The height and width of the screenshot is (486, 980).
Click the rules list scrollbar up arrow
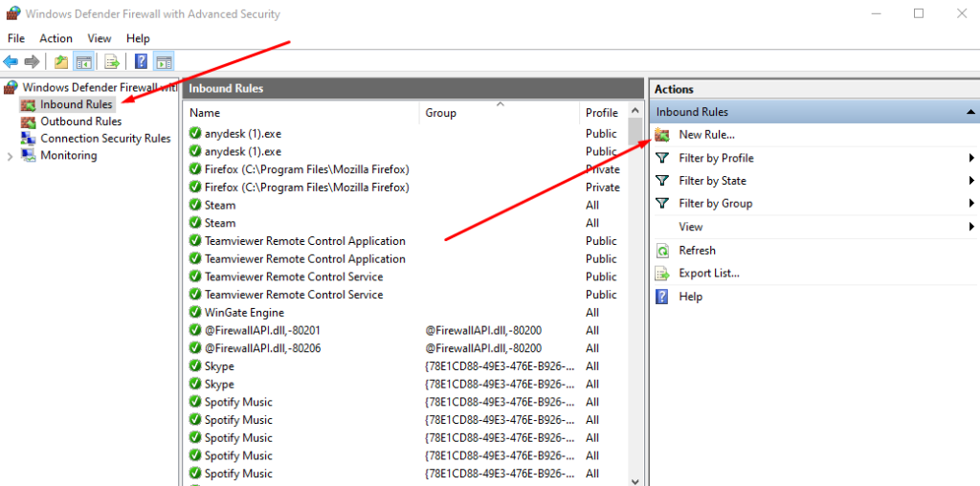pos(635,110)
